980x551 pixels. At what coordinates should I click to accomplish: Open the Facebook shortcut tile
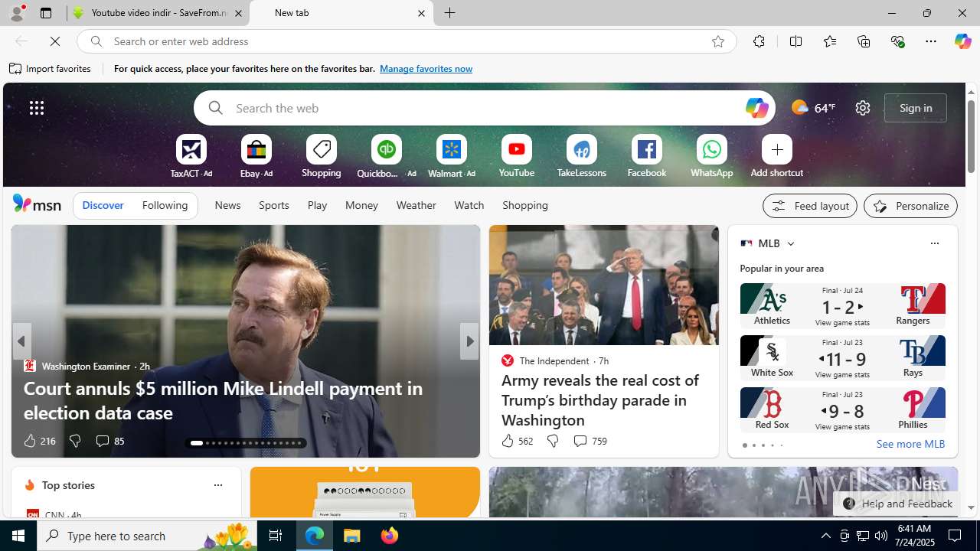pos(646,156)
